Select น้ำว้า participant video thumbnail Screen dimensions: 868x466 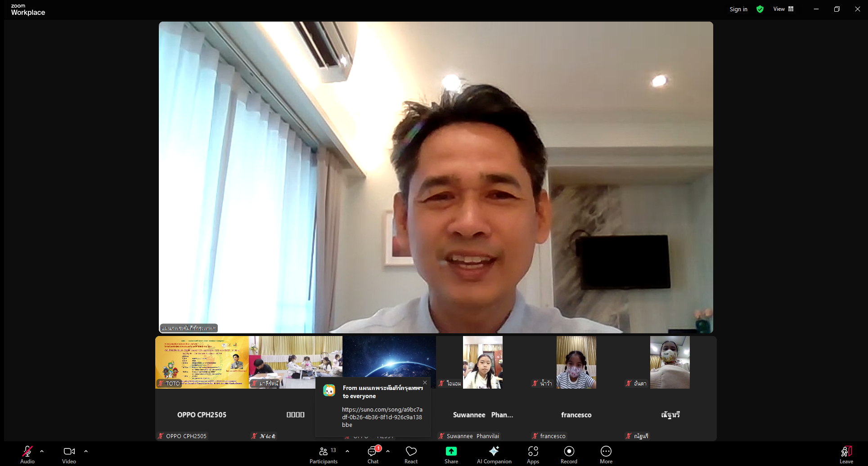[x=576, y=363]
